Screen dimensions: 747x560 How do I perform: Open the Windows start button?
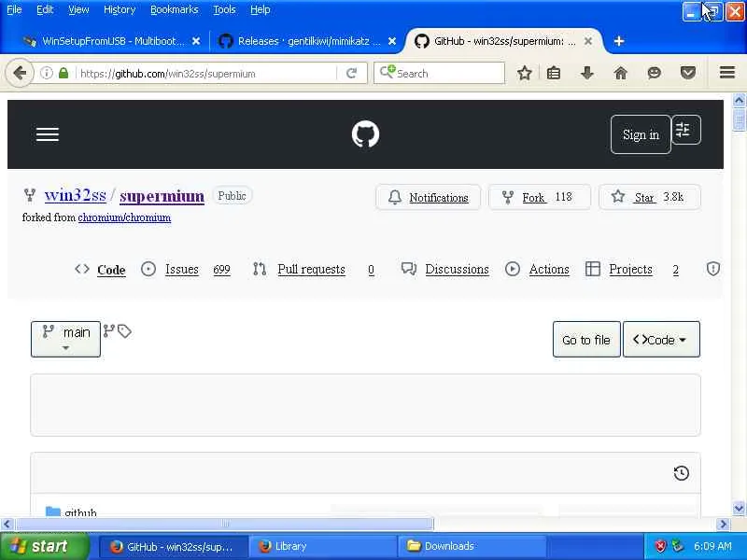coord(44,546)
